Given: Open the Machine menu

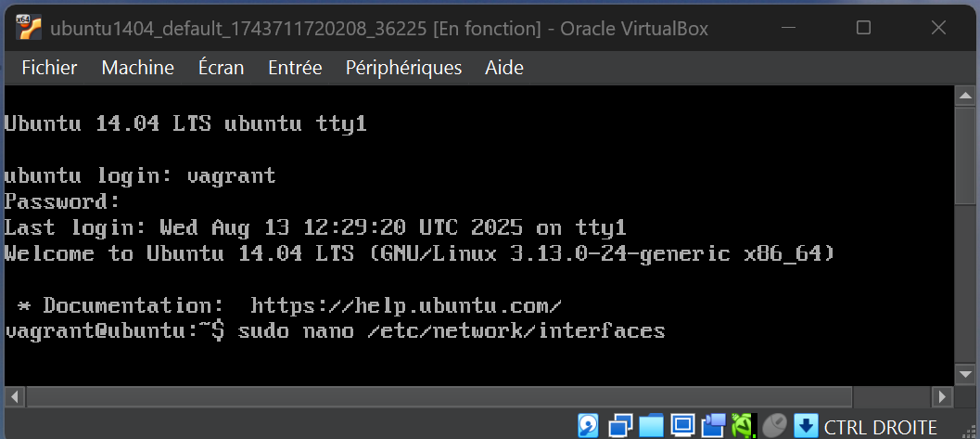Looking at the screenshot, I should coord(137,68).
